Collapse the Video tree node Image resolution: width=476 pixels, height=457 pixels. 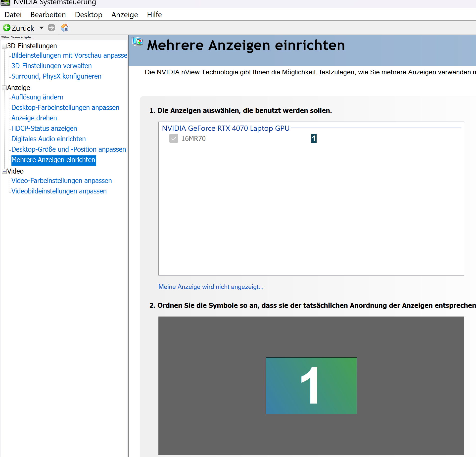click(x=4, y=172)
